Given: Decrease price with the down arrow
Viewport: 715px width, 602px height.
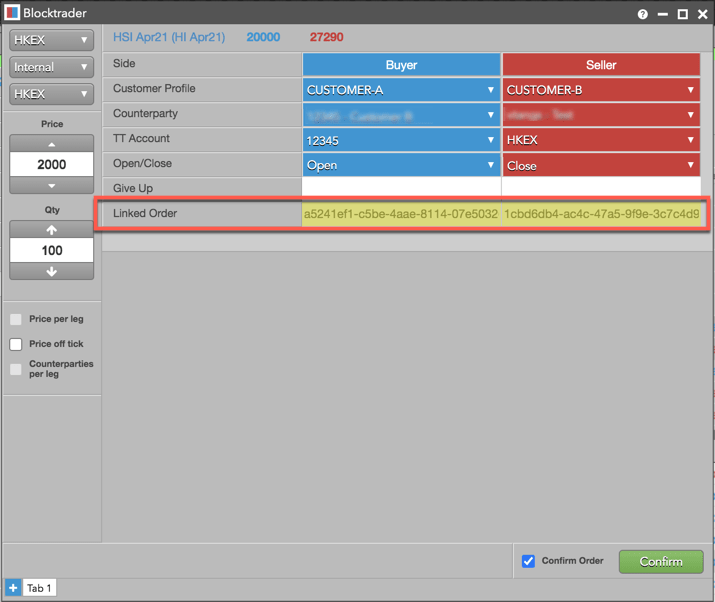Looking at the screenshot, I should 52,185.
